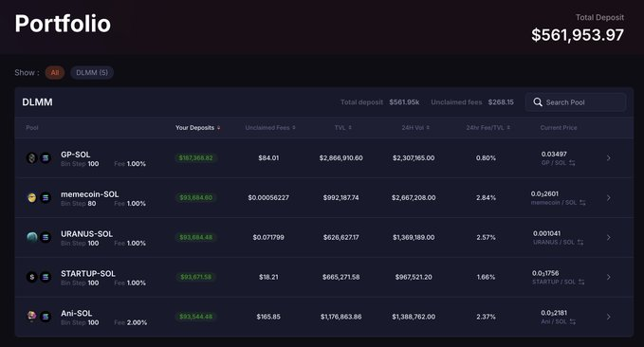Click unclaimed fees value $165.85
The image size is (644, 347).
[x=268, y=317]
